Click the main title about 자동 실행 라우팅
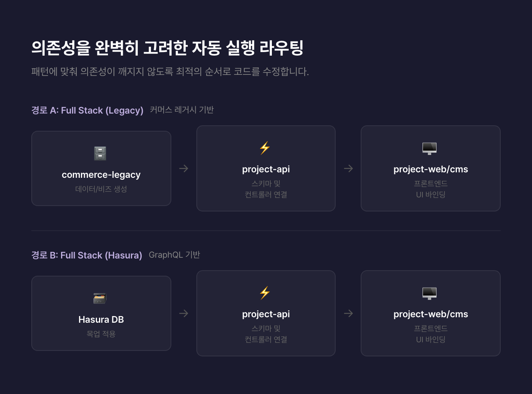The height and width of the screenshot is (394, 532). click(x=167, y=48)
